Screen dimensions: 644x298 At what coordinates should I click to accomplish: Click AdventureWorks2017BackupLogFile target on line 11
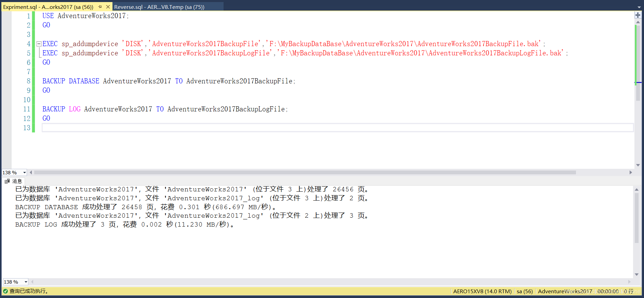click(x=226, y=109)
